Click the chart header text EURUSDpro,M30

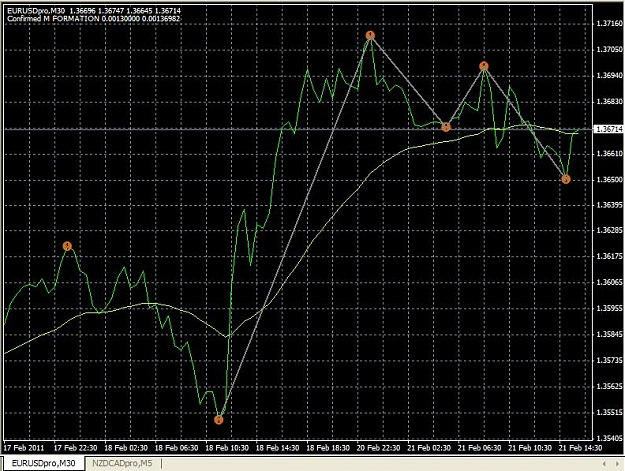click(36, 11)
